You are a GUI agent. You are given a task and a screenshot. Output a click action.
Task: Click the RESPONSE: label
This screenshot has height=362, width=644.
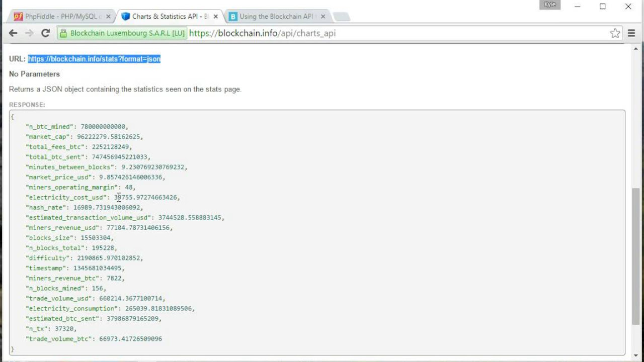(27, 105)
